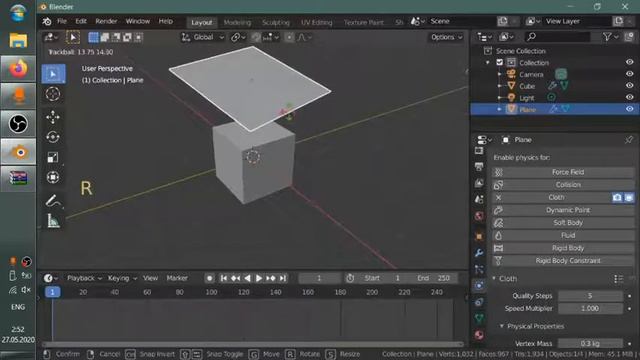Viewport: 640px width, 360px height.
Task: Select the Annotate pencil tool
Action: click(x=53, y=201)
